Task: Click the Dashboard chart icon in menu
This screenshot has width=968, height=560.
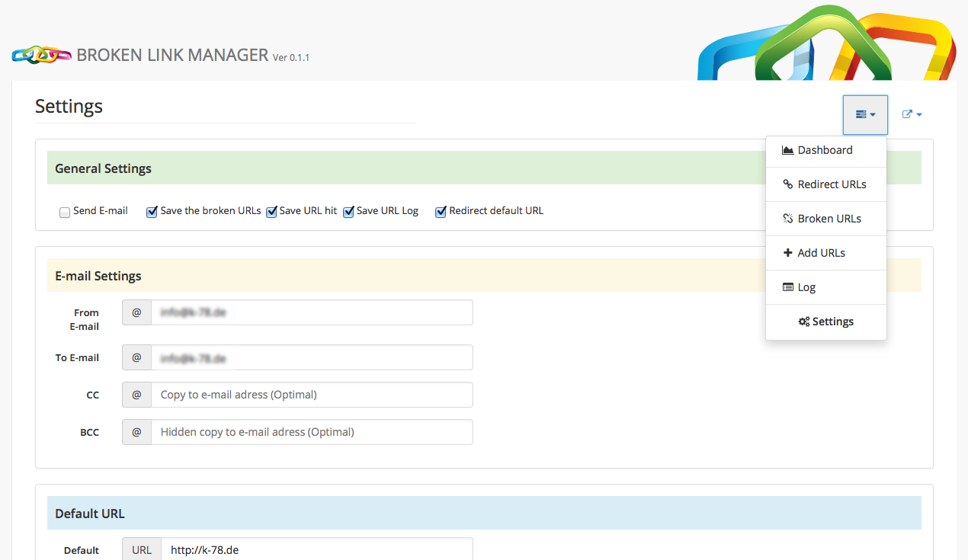Action: pos(788,150)
